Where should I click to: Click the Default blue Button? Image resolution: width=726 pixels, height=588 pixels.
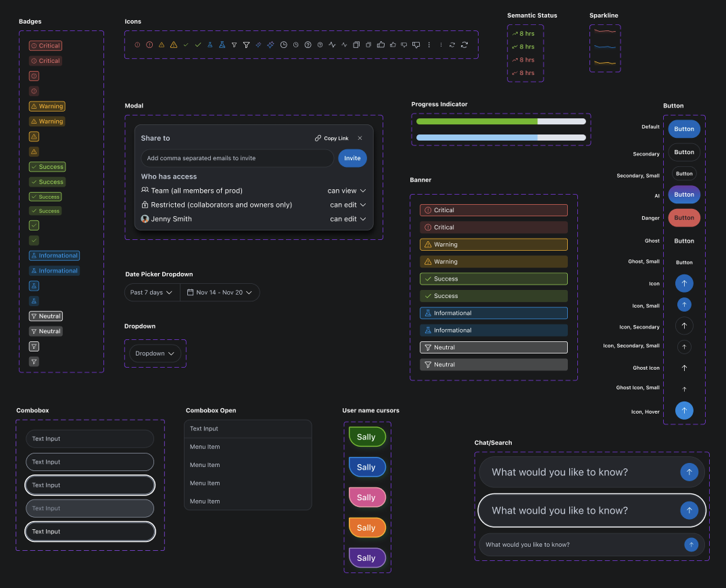[x=684, y=128]
